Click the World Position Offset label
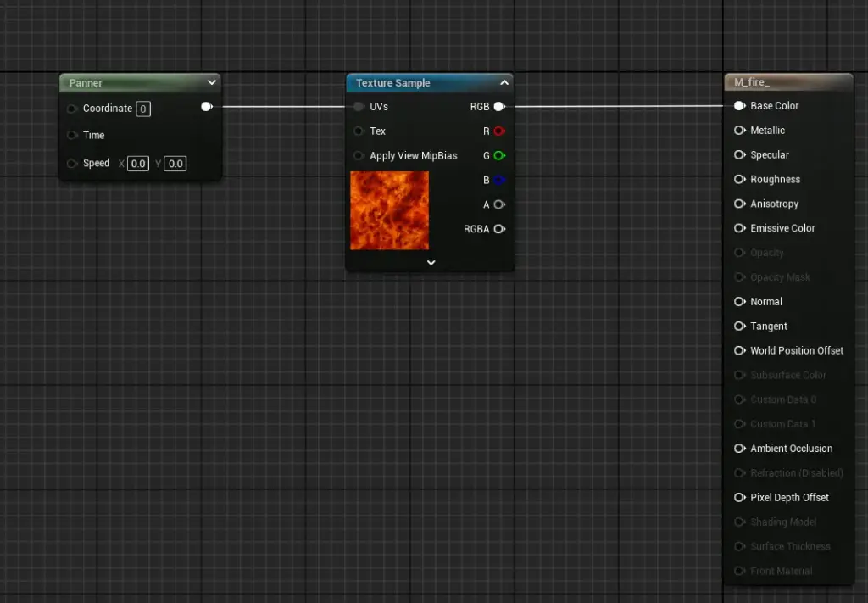Image resolution: width=868 pixels, height=603 pixels. [797, 350]
